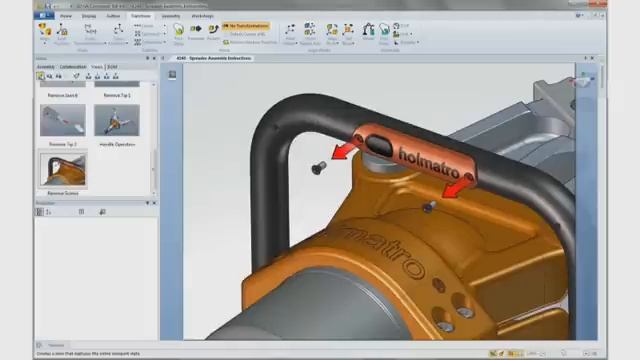Click the small icon at viewport top-left

click(x=172, y=74)
